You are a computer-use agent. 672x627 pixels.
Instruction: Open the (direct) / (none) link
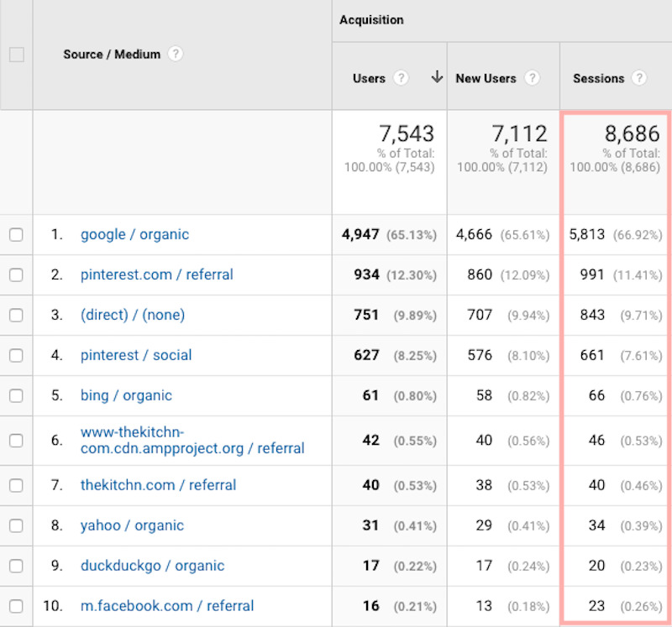(x=133, y=315)
